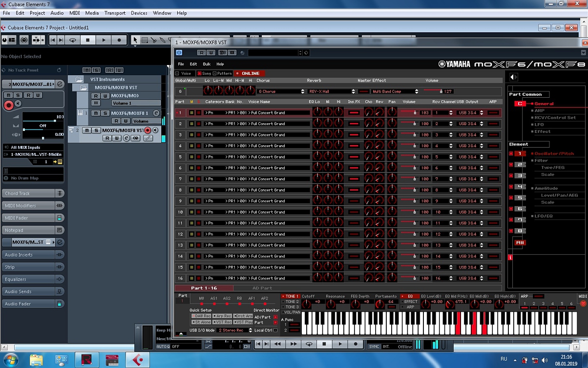The width and height of the screenshot is (588, 368).
Task: Open the Bulk menu in MOXF editor
Action: tap(207, 64)
